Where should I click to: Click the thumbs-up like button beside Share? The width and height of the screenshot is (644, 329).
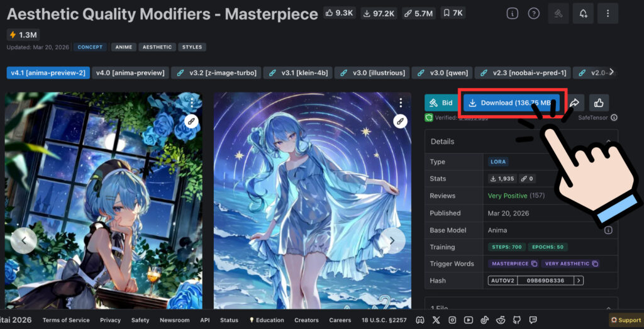(598, 103)
